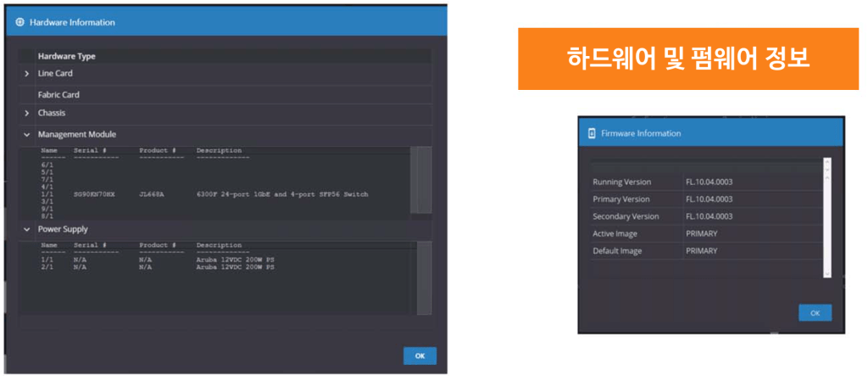This screenshot has height=381, width=868.
Task: Click the Power Supply list scrollbar
Action: (x=414, y=277)
